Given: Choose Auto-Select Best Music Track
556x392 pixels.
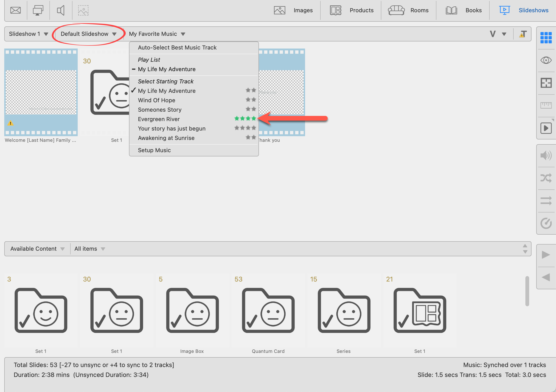Looking at the screenshot, I should (177, 48).
